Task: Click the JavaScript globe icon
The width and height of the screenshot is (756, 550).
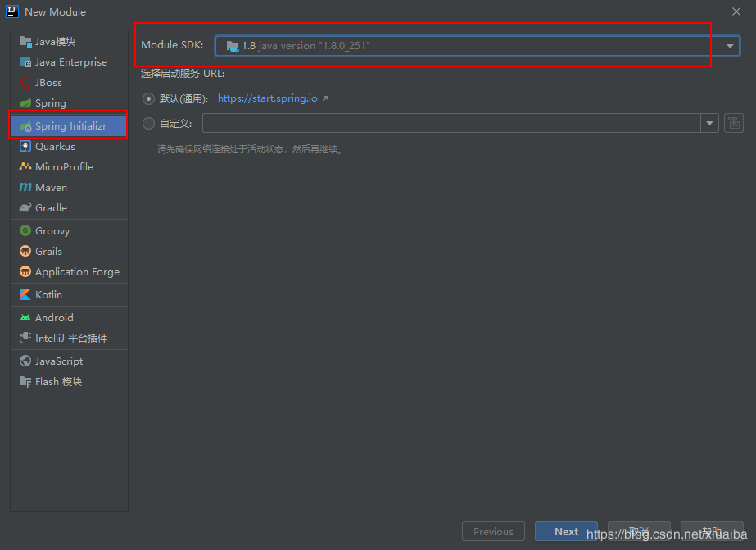Action: (25, 361)
